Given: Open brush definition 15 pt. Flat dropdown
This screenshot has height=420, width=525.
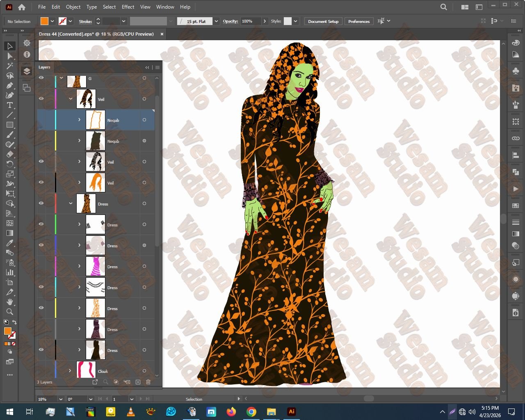Looking at the screenshot, I should tap(216, 21).
